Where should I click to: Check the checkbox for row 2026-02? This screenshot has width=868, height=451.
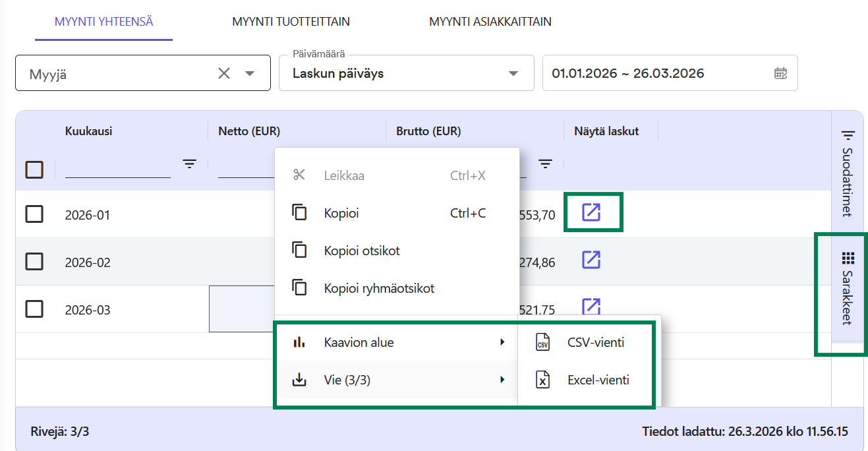point(34,262)
